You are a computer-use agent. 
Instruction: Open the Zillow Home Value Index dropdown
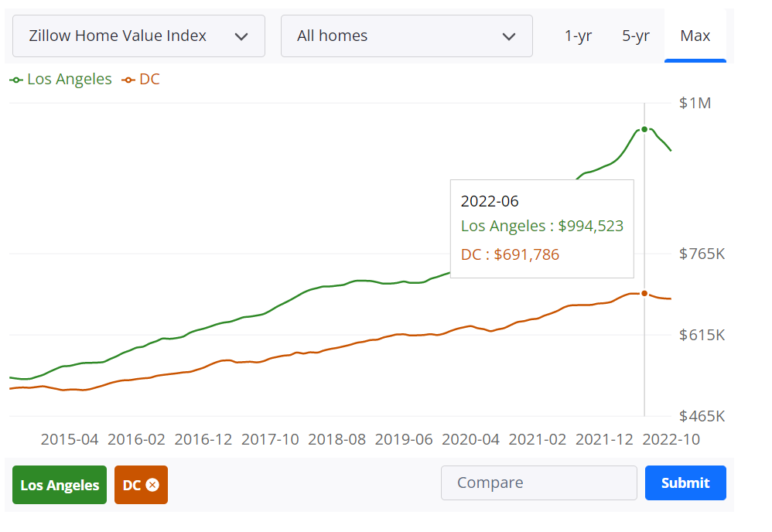point(138,36)
